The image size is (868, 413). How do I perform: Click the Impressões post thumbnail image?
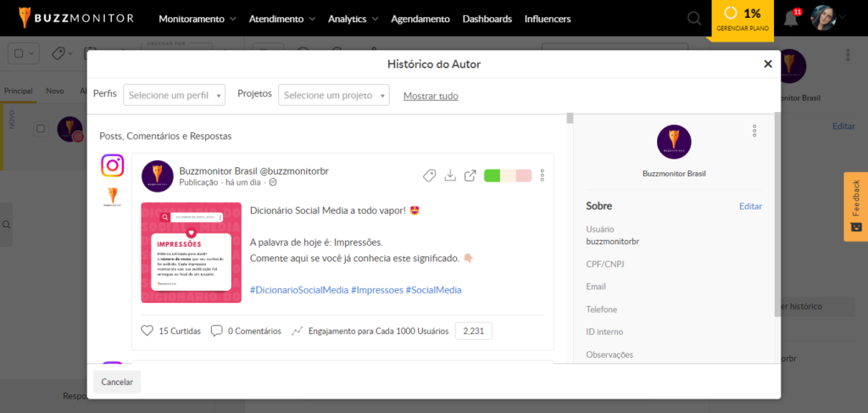[x=191, y=253]
